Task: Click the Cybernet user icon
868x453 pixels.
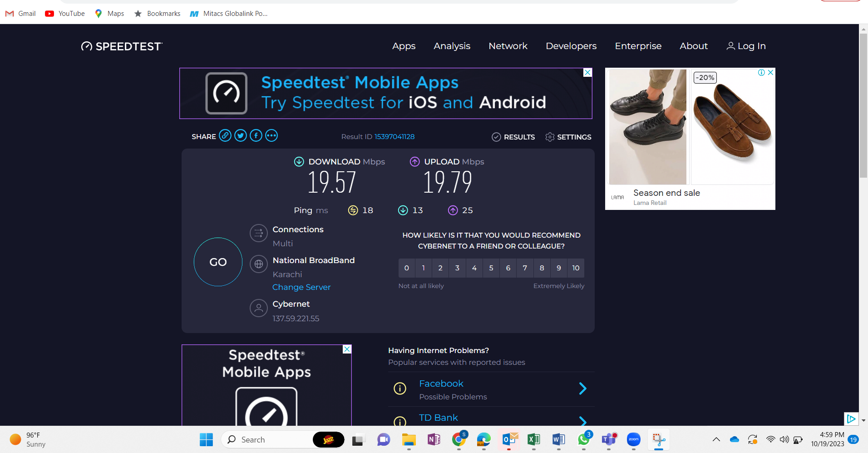Action: 259,308
